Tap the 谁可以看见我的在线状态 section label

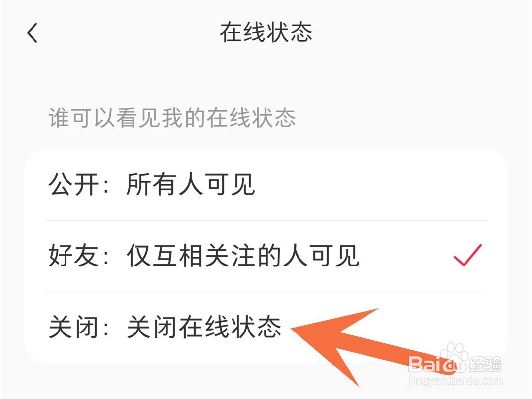(172, 118)
